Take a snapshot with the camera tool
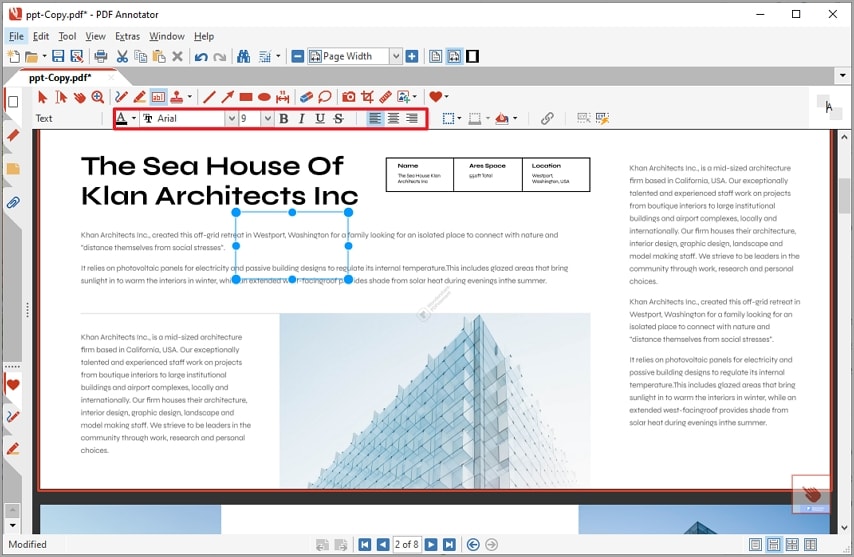 pos(349,97)
